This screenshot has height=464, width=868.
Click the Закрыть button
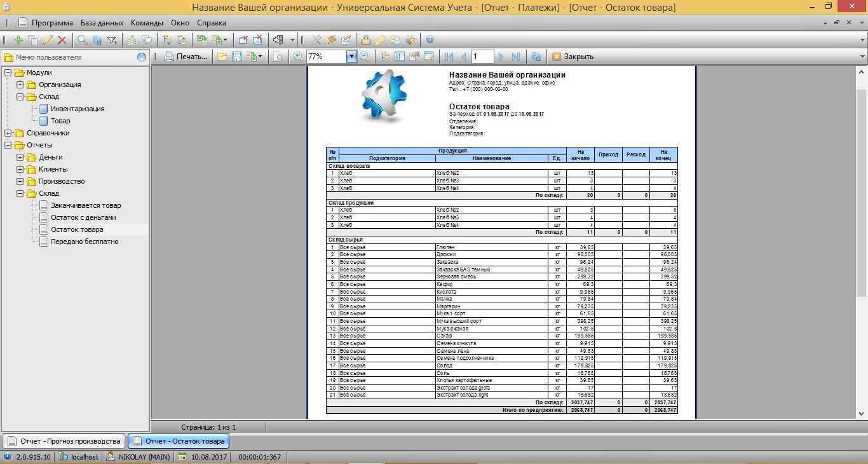(573, 57)
